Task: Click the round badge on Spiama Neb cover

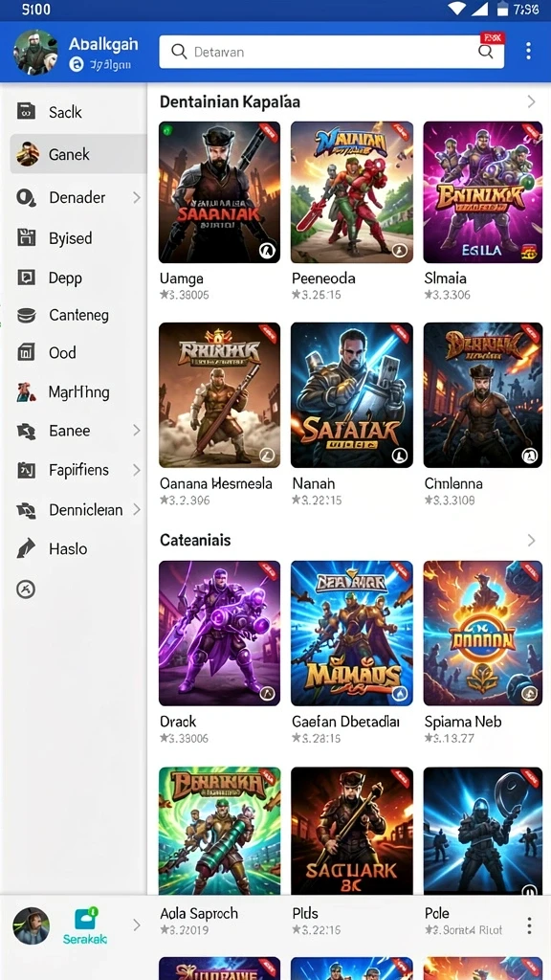Action: (530, 693)
